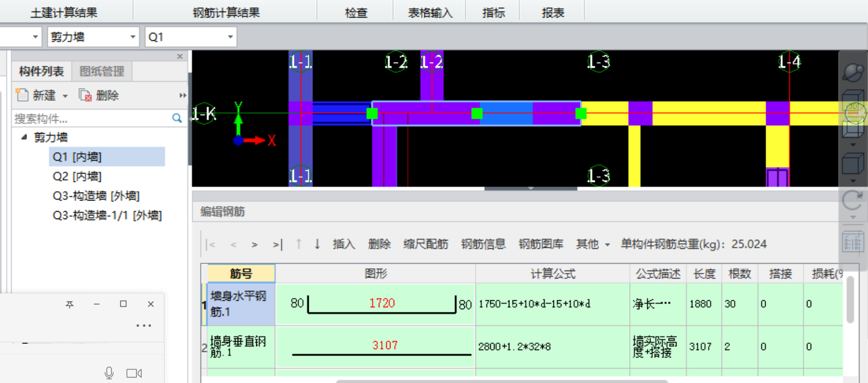Select Q1 [内墙] in the component tree

click(107, 156)
